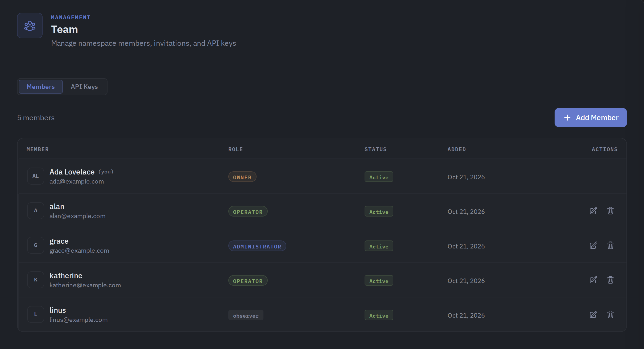
Task: Click the K avatar next to katherine
Action: (x=36, y=280)
